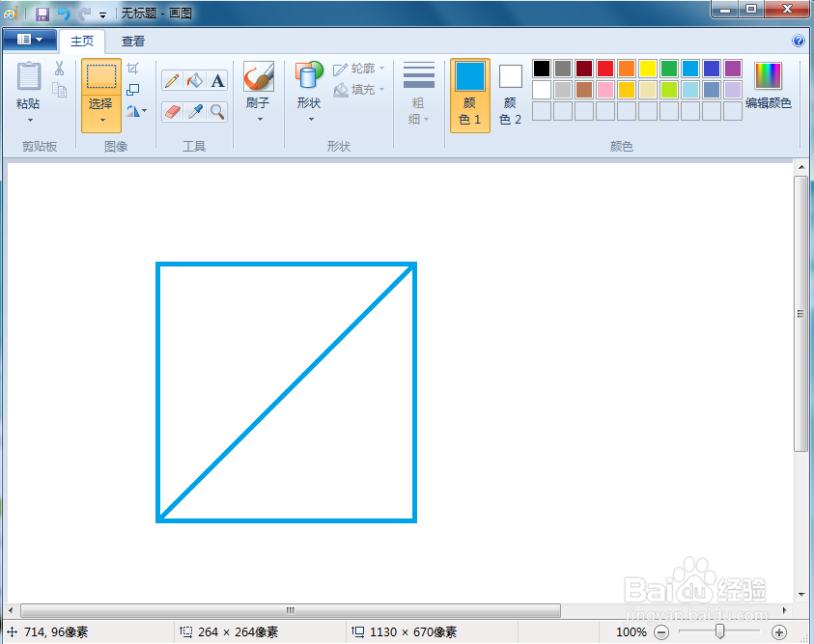The height and width of the screenshot is (644, 814).
Task: Select the 颜色 2 button
Action: point(510,96)
